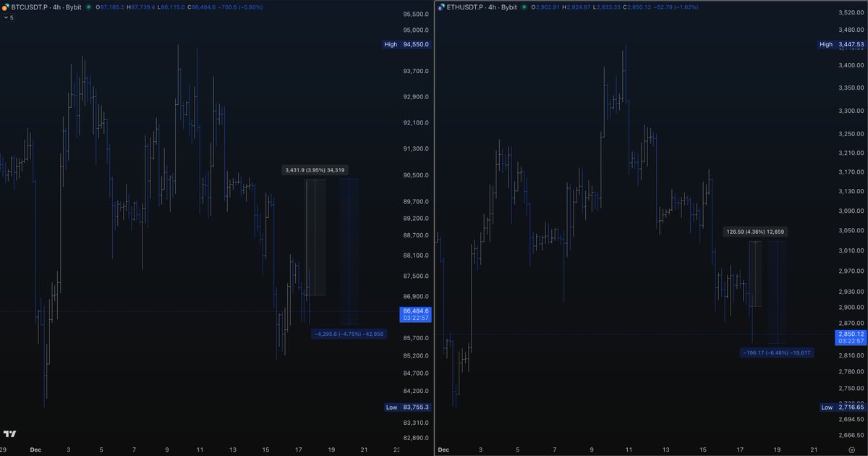This screenshot has width=868, height=456.
Task: Click date 19 on the ETH time axis
Action: pyautogui.click(x=777, y=449)
